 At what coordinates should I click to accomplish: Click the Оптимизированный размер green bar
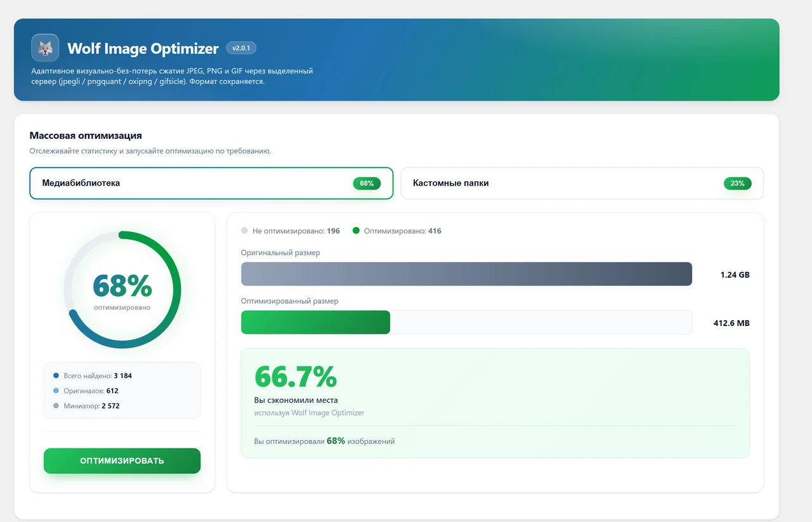315,322
